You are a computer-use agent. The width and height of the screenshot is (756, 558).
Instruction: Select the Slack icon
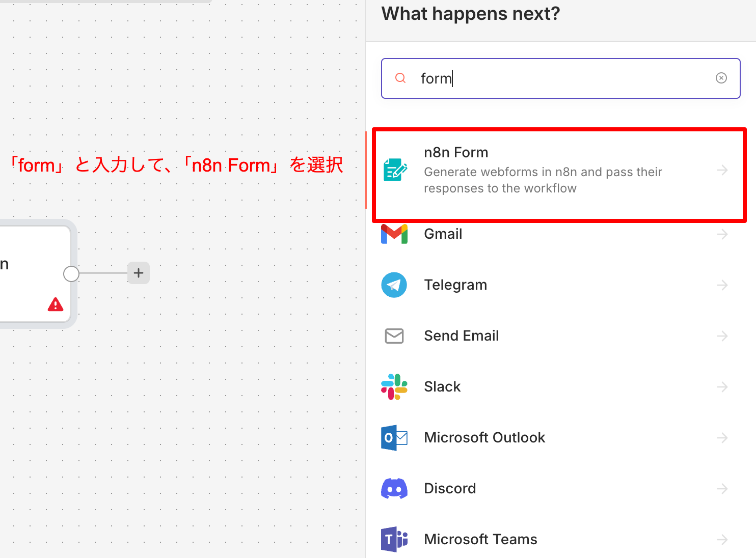(394, 386)
